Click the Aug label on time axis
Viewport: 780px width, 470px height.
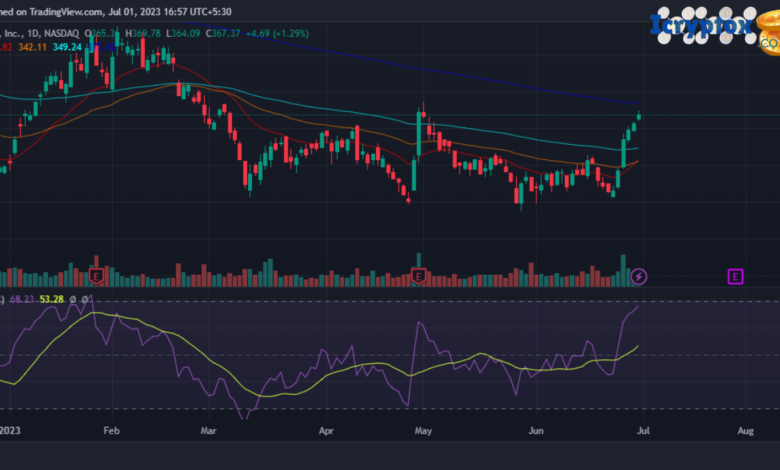(x=745, y=430)
